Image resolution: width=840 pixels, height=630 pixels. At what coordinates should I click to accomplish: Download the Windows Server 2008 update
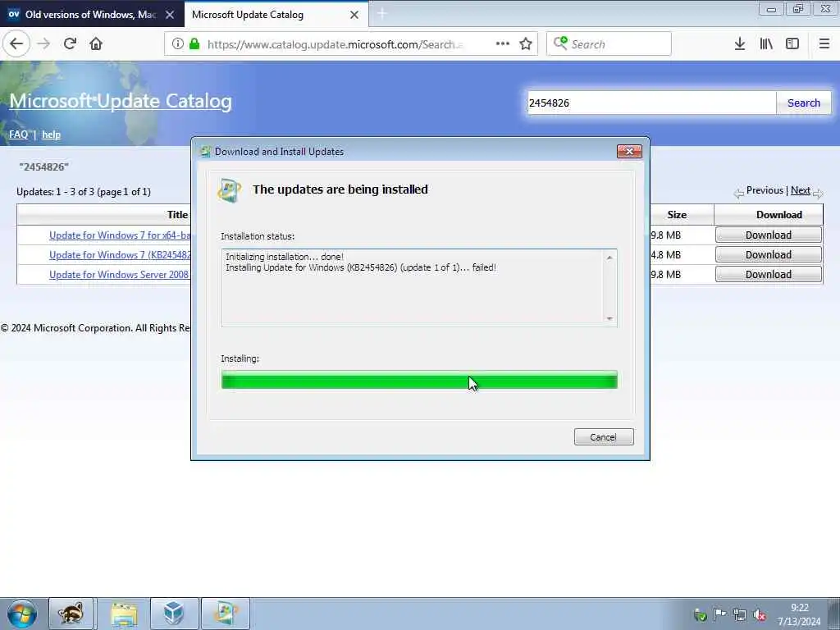click(768, 274)
